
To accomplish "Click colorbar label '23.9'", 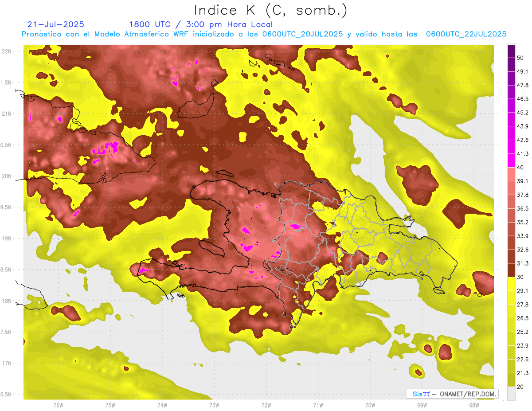I will pyautogui.click(x=523, y=345).
